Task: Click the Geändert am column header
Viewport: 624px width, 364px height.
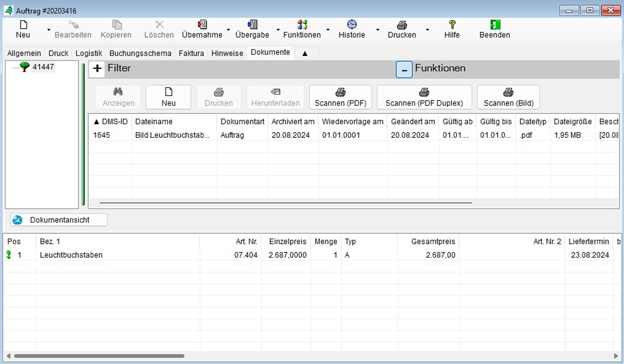Action: pyautogui.click(x=413, y=121)
